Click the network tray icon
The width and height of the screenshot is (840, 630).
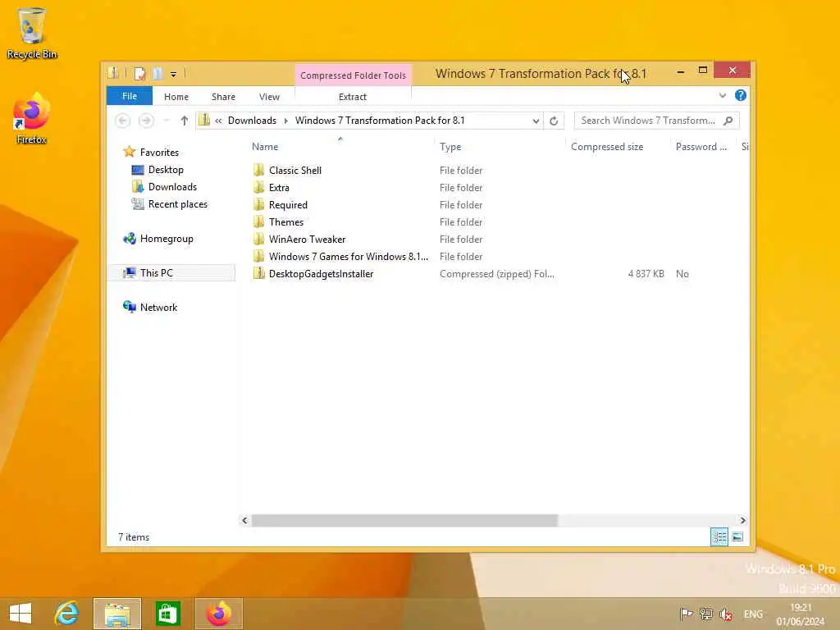(x=706, y=614)
